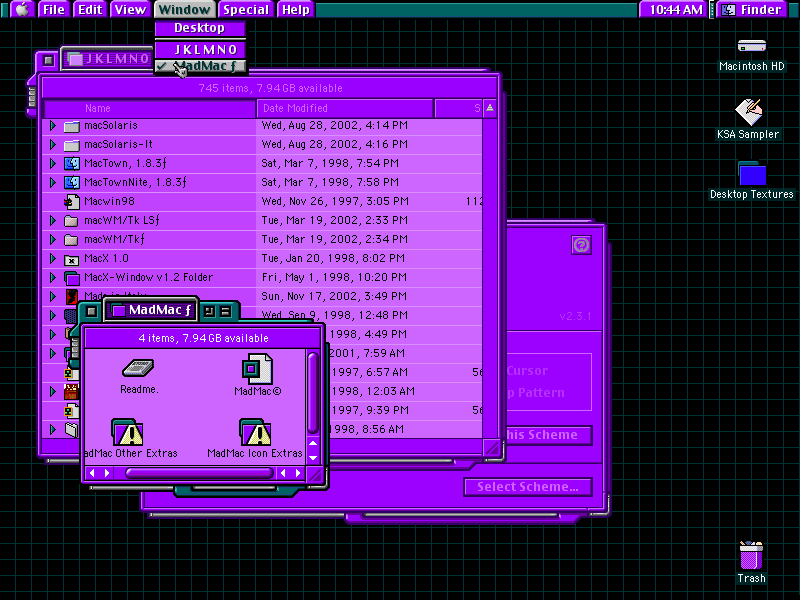This screenshot has width=800, height=600.
Task: Open the Apple menu
Action: 21,9
